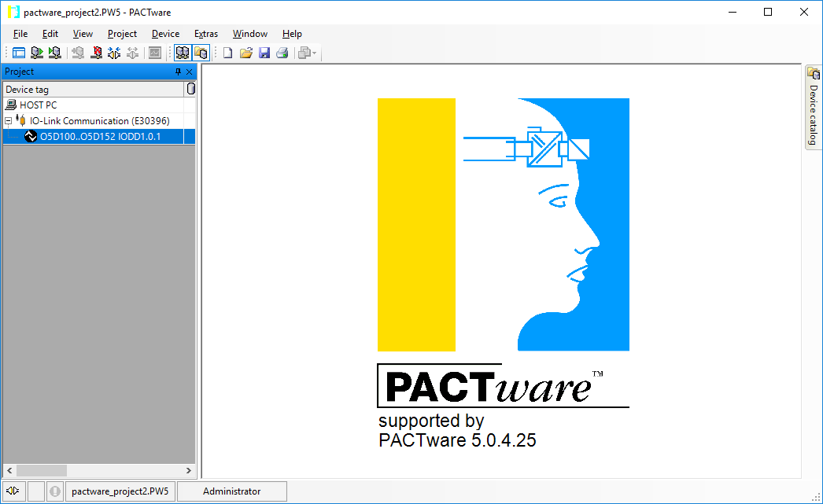Click the Project panel title
This screenshot has height=504, width=823.
coord(20,72)
